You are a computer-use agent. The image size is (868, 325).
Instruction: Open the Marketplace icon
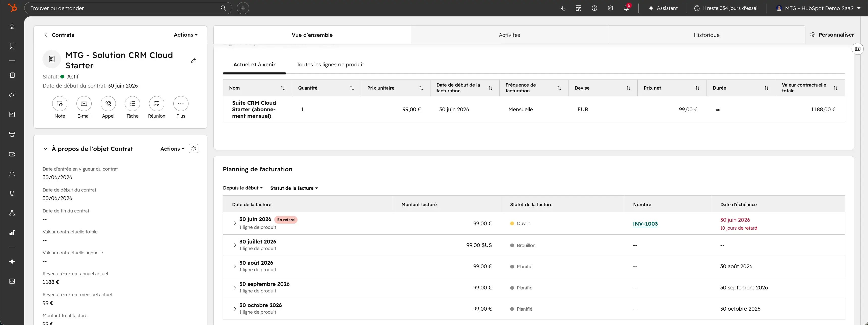point(579,8)
